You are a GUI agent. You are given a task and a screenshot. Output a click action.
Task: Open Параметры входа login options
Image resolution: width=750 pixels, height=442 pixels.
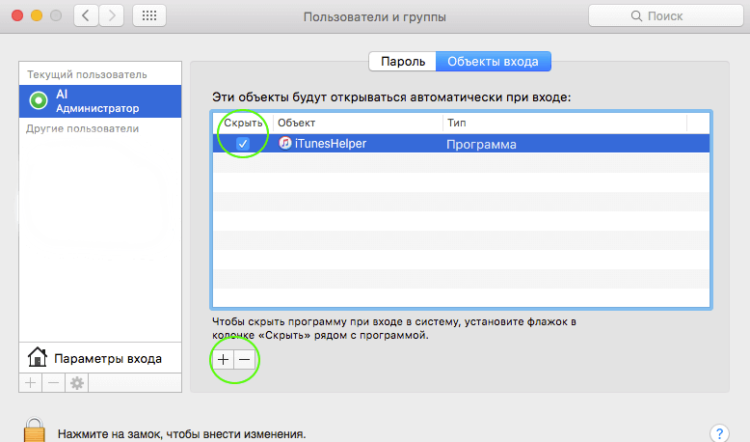tap(100, 358)
